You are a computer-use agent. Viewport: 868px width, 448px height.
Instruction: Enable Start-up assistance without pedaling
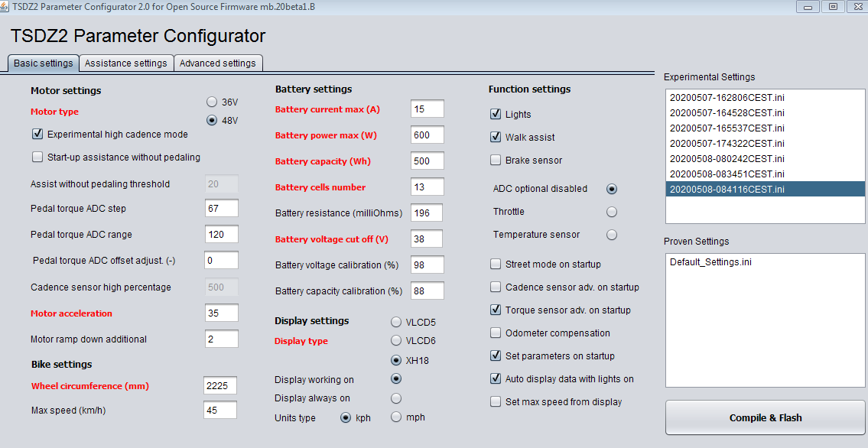37,157
